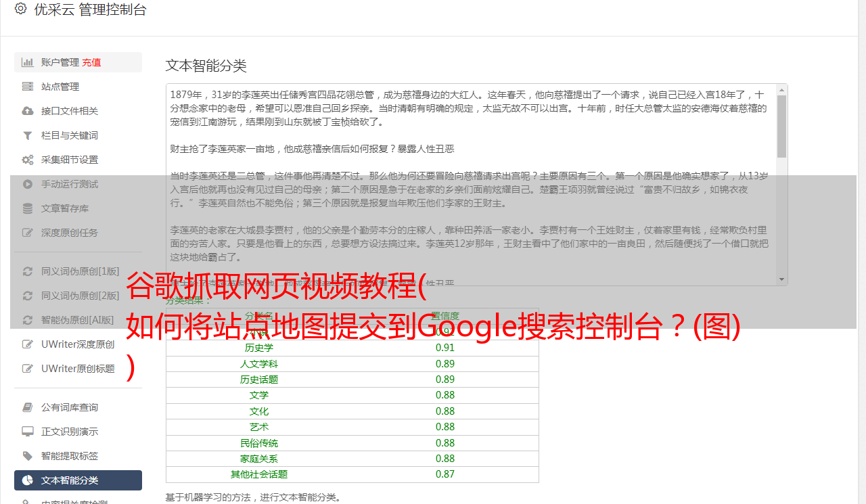Click the gears icon for 采集细节设置

pos(28,160)
